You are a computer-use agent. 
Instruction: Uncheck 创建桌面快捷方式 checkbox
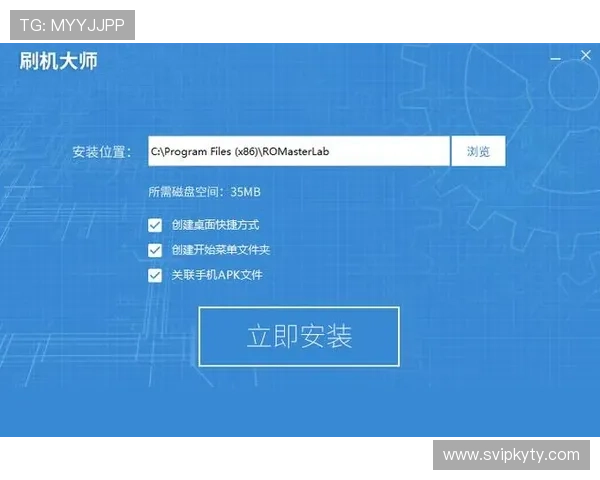[155, 225]
